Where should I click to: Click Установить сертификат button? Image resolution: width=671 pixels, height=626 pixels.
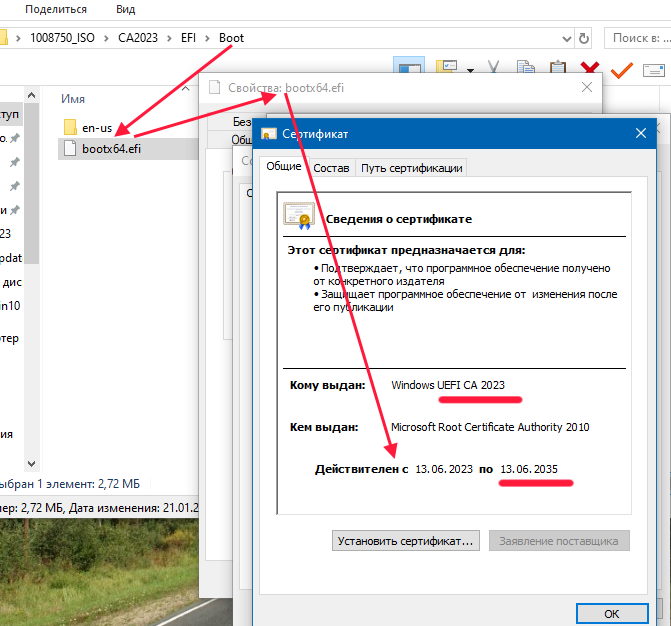click(406, 541)
